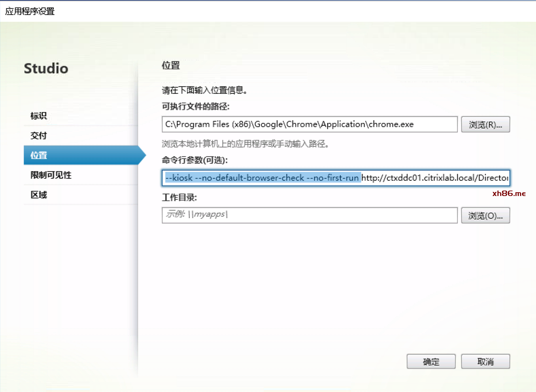Click the command-line arguments field with --kiosk

coord(335,178)
